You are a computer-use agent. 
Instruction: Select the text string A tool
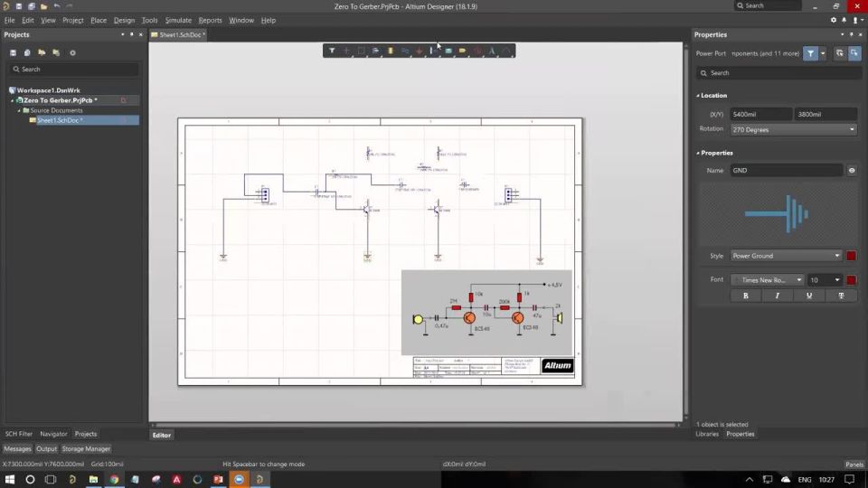492,51
